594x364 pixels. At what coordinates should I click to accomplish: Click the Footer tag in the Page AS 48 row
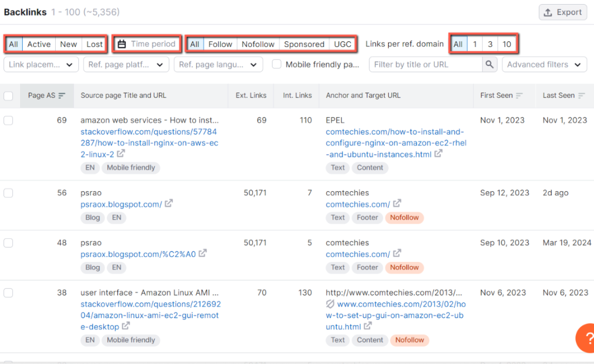(367, 268)
